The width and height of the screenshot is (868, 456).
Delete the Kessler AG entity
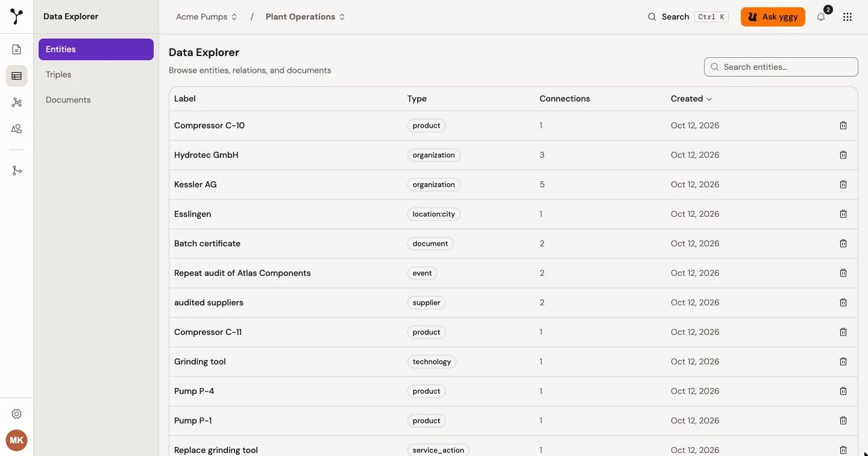[843, 184]
